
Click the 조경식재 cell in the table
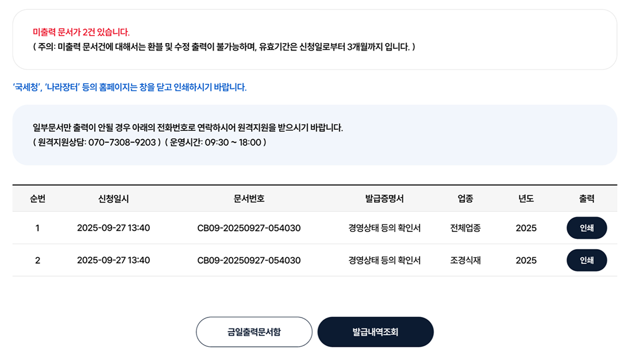tap(465, 260)
